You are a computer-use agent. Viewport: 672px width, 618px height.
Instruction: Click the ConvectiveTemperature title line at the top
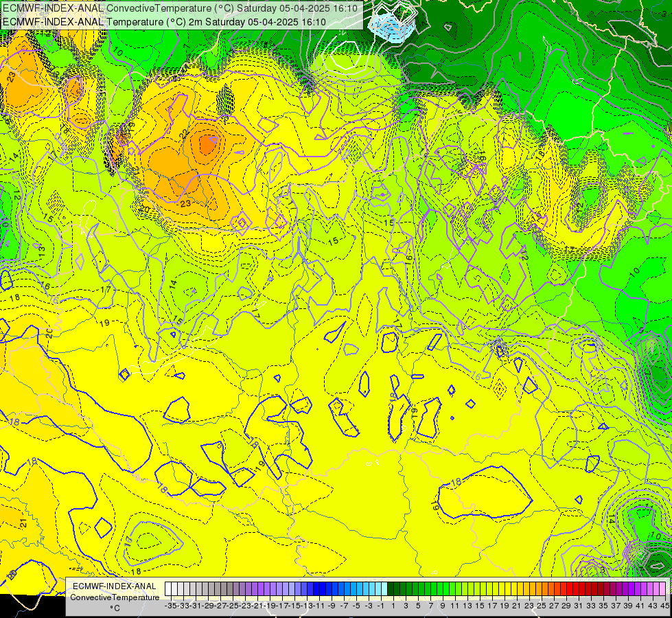click(x=180, y=8)
